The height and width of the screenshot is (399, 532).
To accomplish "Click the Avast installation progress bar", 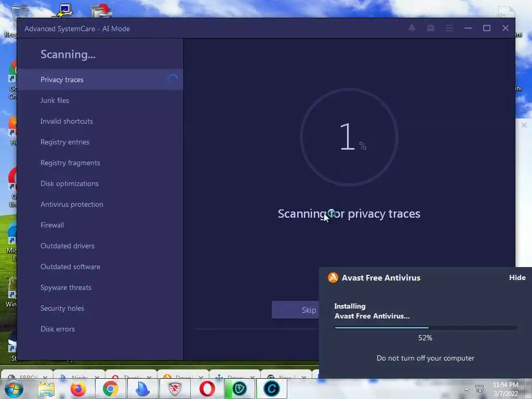I will (x=425, y=328).
